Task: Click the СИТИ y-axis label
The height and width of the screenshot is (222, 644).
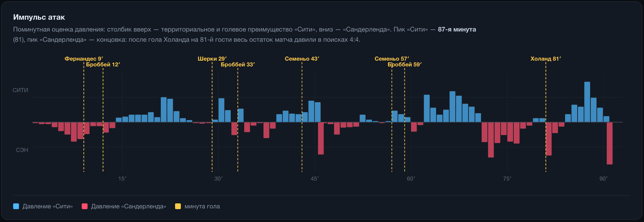Action: (x=20, y=90)
